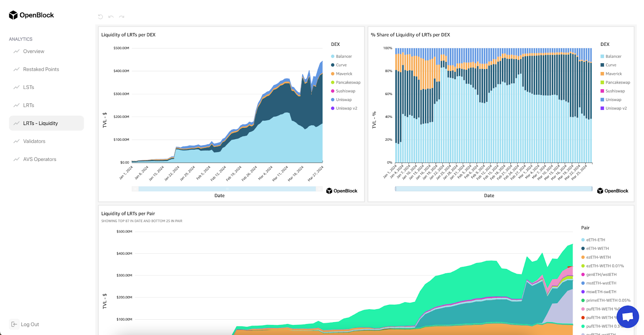The width and height of the screenshot is (644, 335).
Task: Click left handle of % Share date slider
Action: (x=396, y=189)
